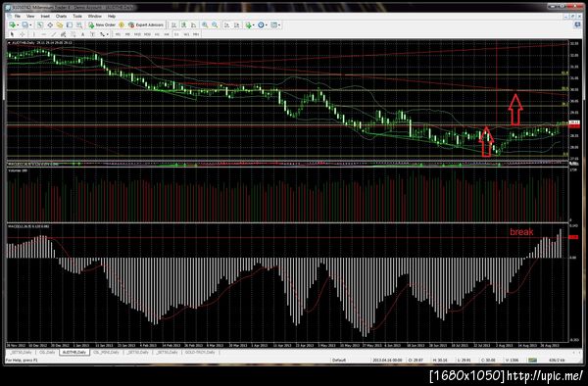
Task: Switch to the GOLD,Daily chart tab
Action: point(200,353)
